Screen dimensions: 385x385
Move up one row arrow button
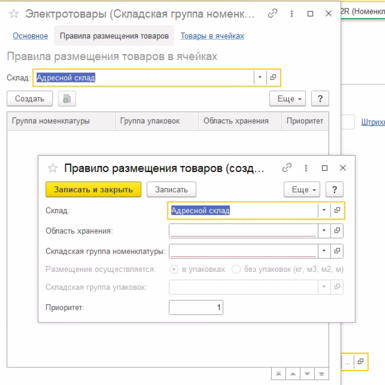pos(293,374)
